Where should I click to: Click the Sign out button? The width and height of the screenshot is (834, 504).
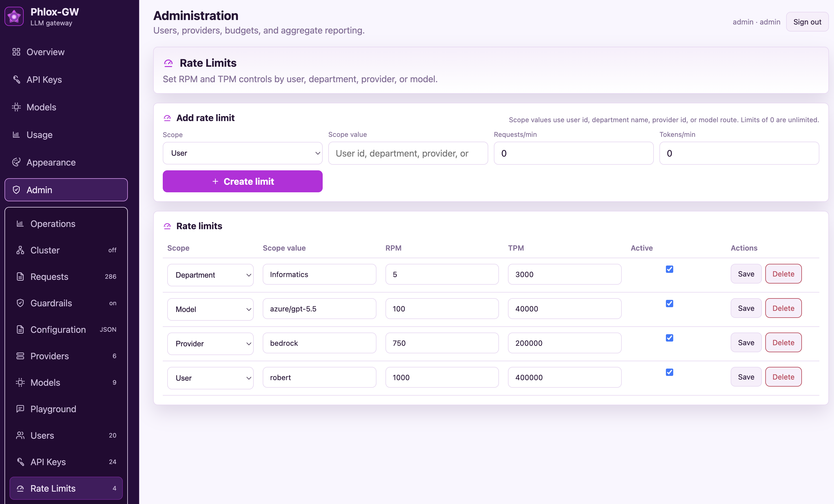(807, 22)
